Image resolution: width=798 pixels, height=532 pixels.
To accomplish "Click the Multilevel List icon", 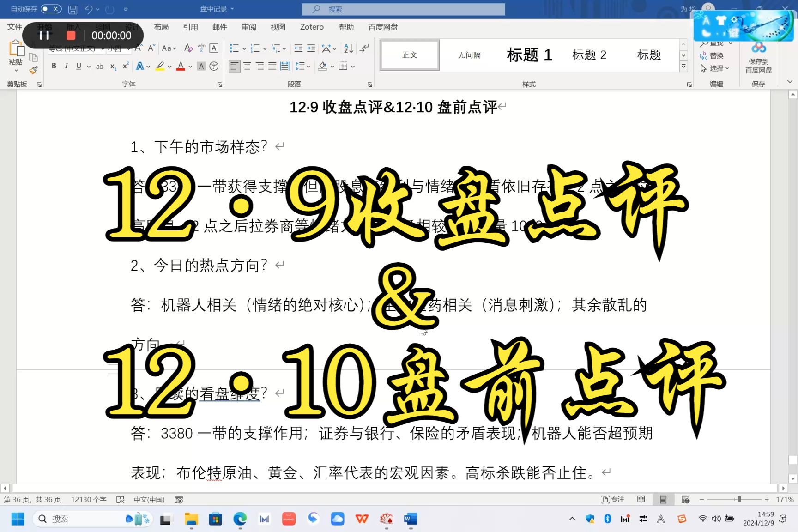I will point(276,48).
